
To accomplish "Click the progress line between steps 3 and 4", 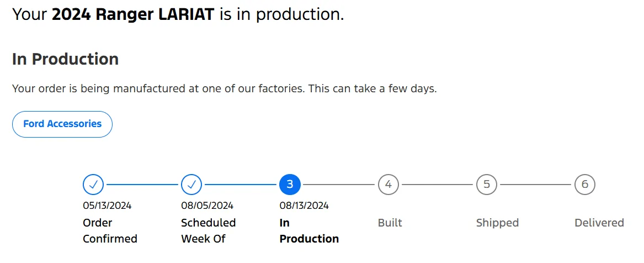I will point(339,185).
